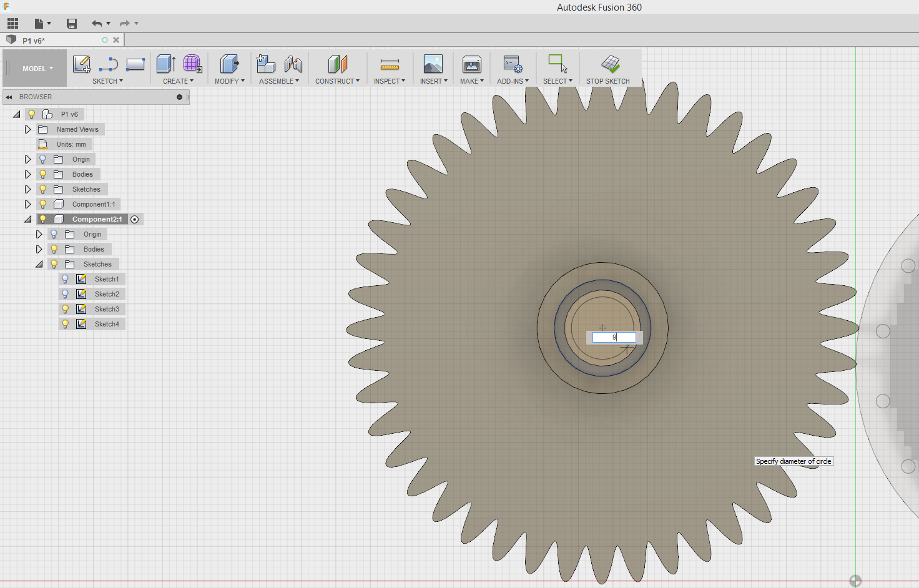Open the File menu icon
The image size is (919, 588).
(39, 24)
